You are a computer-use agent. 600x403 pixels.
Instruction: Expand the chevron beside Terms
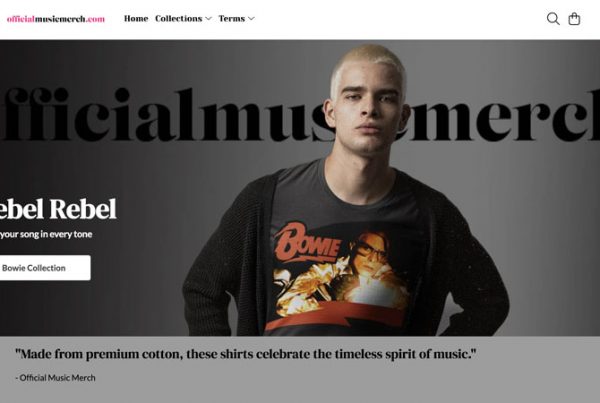click(x=251, y=18)
